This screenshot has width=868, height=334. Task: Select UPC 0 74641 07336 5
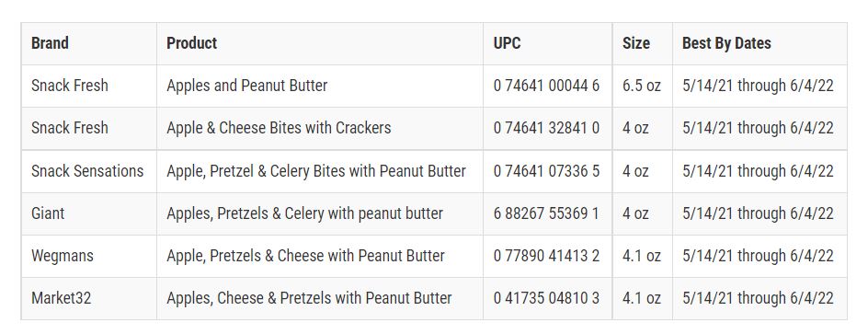pyautogui.click(x=547, y=171)
